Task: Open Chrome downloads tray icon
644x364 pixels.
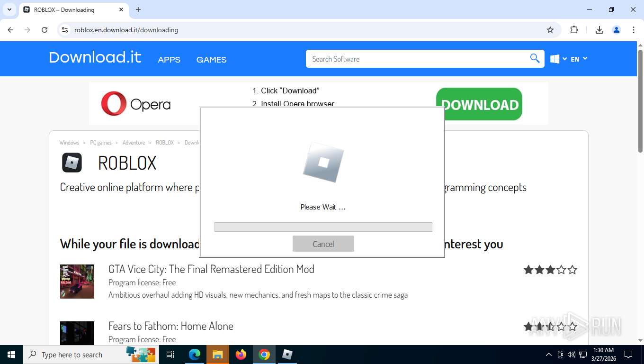Action: coord(599,30)
